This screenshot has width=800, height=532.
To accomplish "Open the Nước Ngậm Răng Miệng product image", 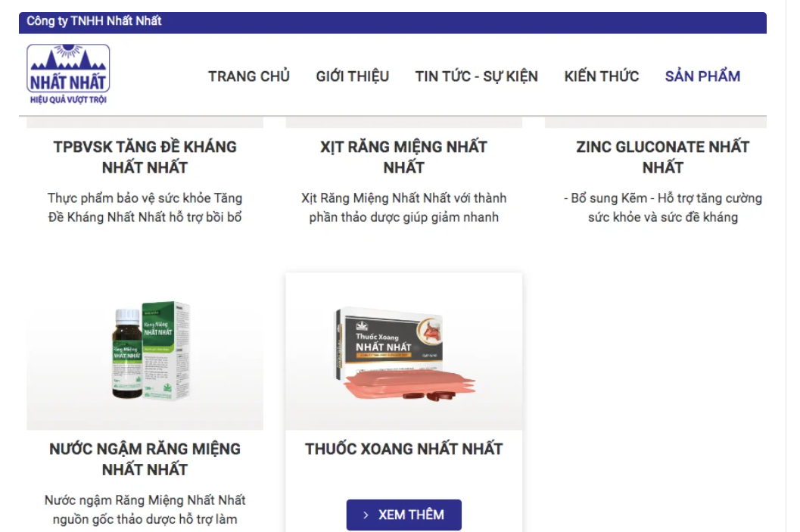I will [145, 352].
